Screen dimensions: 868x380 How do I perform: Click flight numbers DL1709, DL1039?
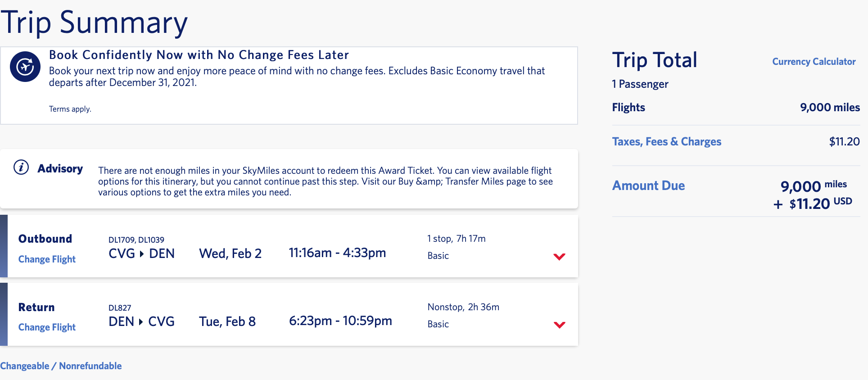[136, 240]
